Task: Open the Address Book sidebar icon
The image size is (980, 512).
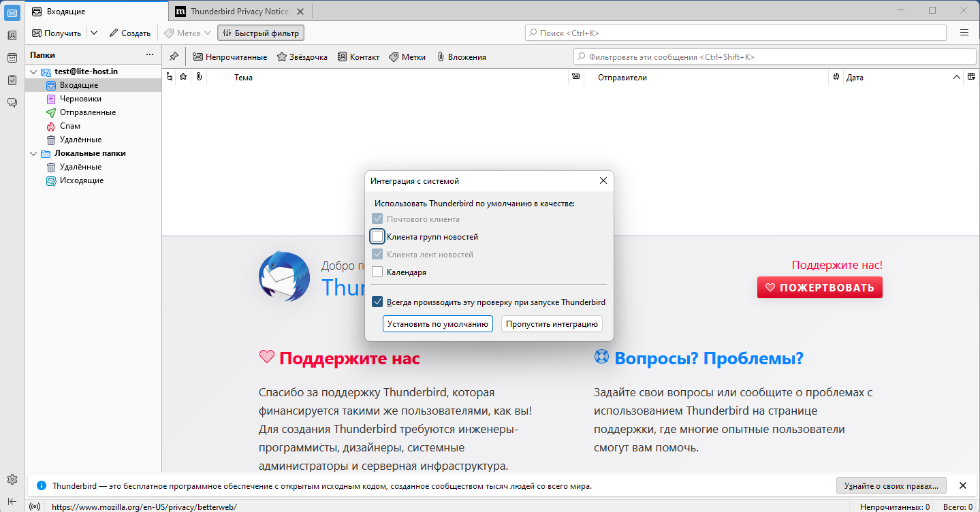Action: coord(12,35)
